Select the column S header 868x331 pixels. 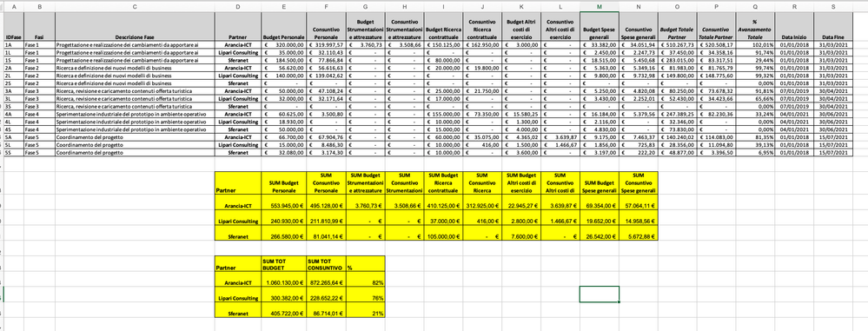point(832,7)
